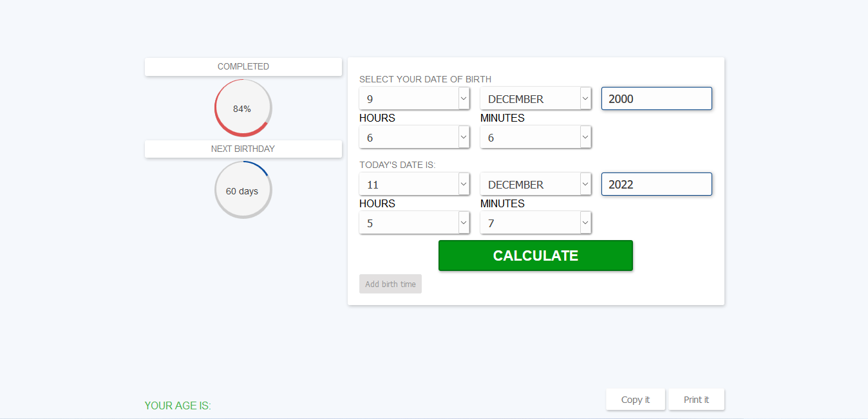Click the chevron arrow of today's minutes dropdown

click(x=585, y=223)
